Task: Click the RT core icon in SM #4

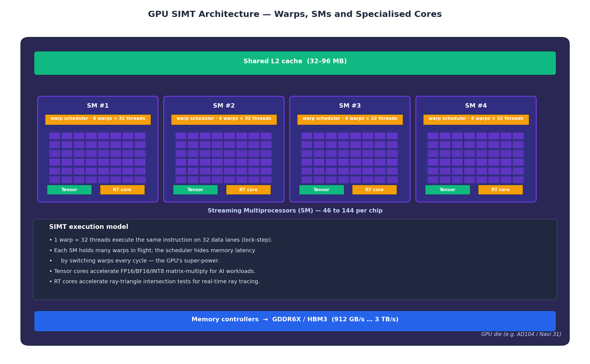Action: pyautogui.click(x=500, y=189)
